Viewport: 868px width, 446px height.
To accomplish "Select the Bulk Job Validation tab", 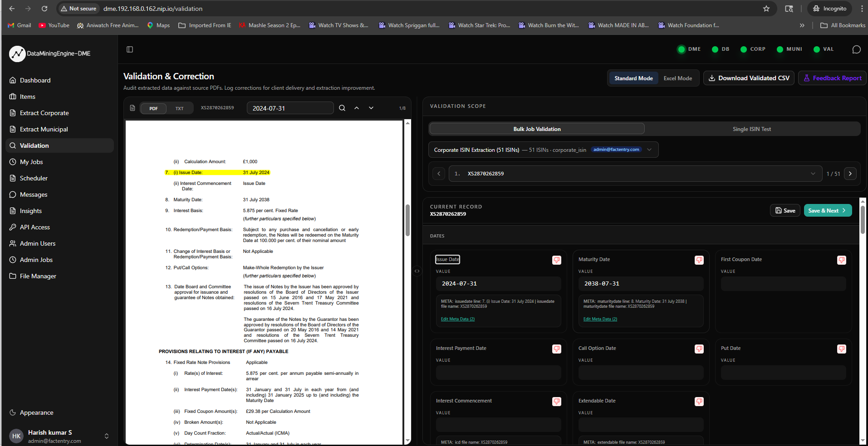I will point(537,129).
